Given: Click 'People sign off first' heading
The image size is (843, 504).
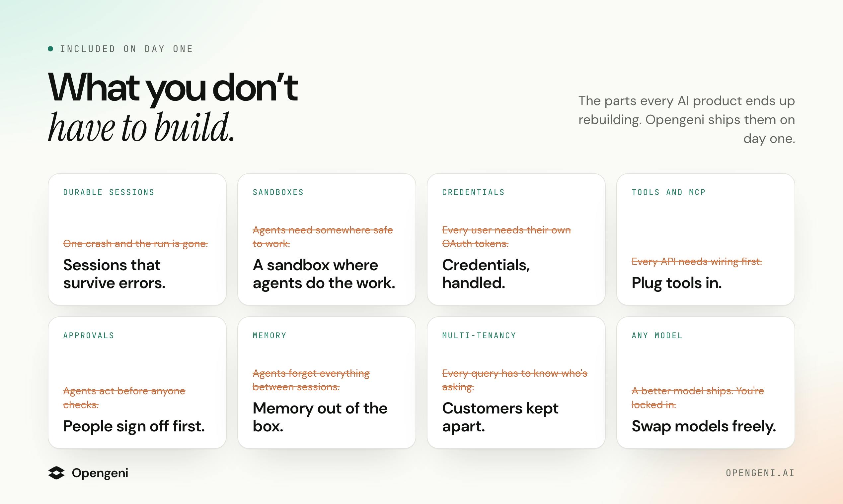Looking at the screenshot, I should point(134,426).
